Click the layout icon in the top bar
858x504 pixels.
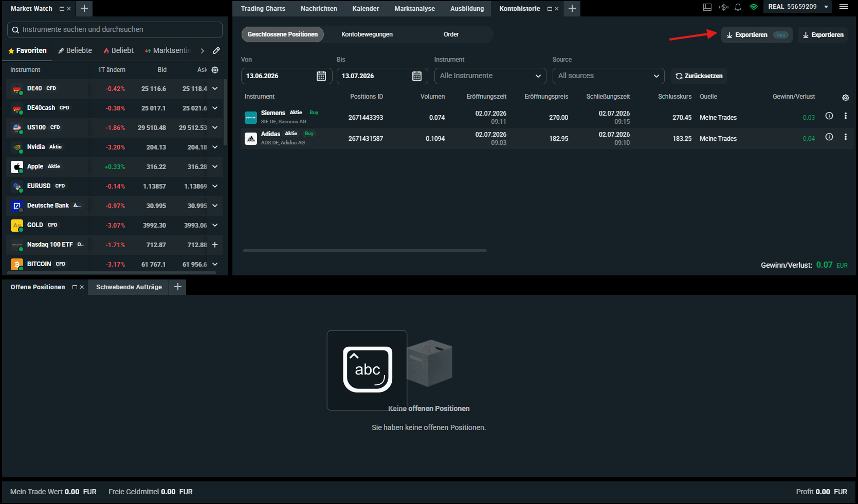tap(707, 7)
